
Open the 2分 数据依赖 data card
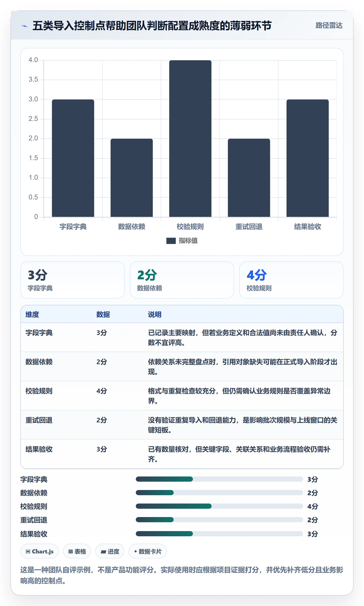tap(182, 280)
